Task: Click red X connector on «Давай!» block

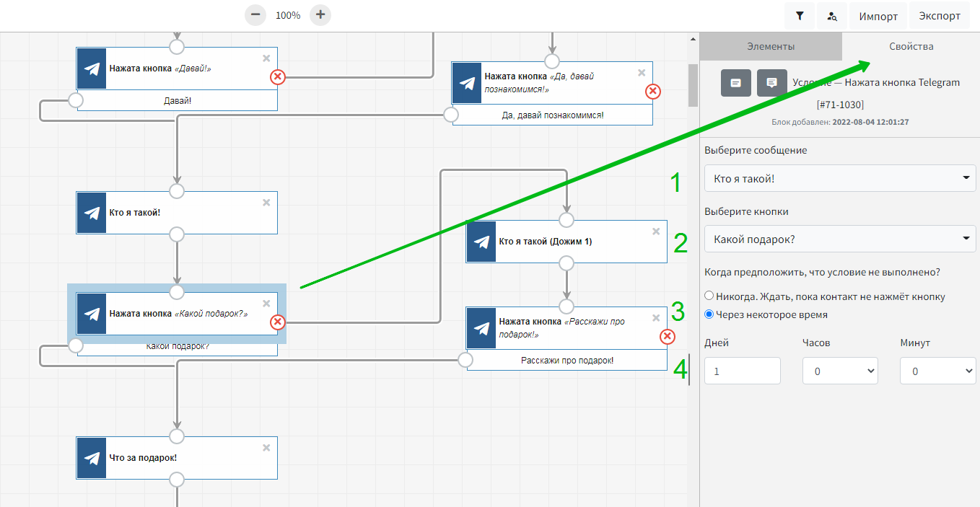Action: 277,76
